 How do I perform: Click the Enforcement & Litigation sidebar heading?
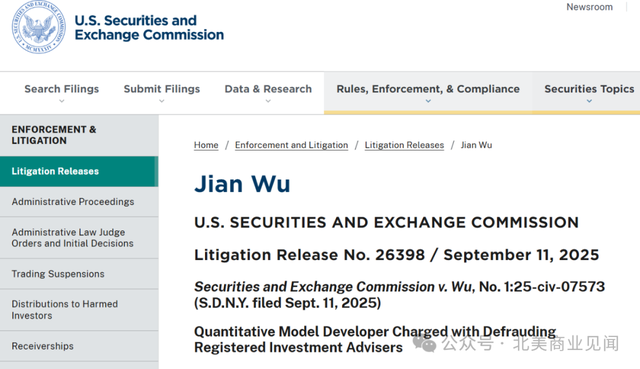(x=54, y=135)
